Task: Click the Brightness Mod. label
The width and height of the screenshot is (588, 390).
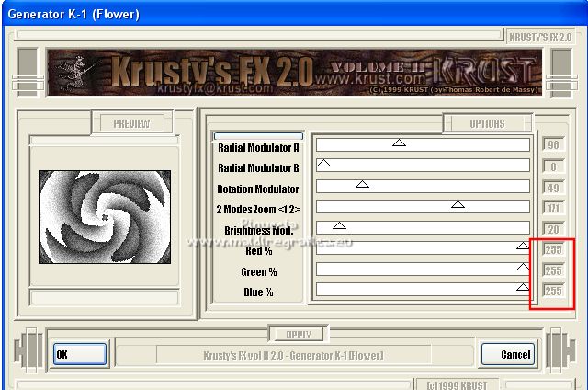Action: coord(259,231)
